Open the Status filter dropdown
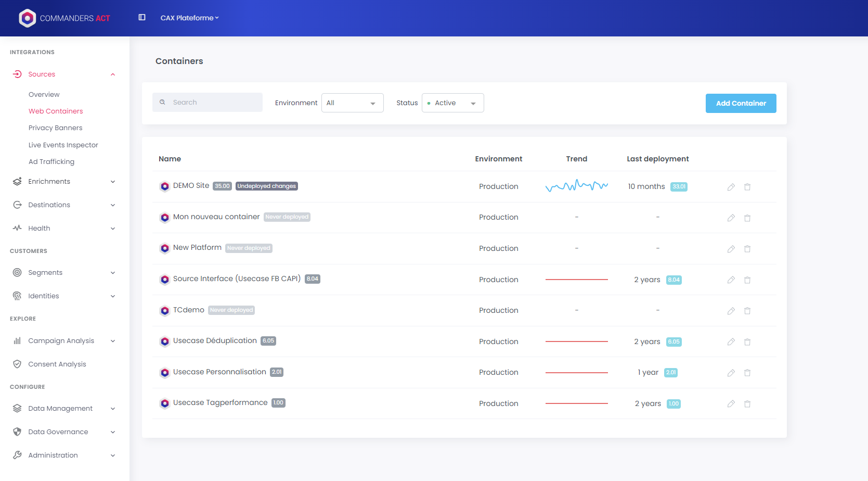 (452, 103)
